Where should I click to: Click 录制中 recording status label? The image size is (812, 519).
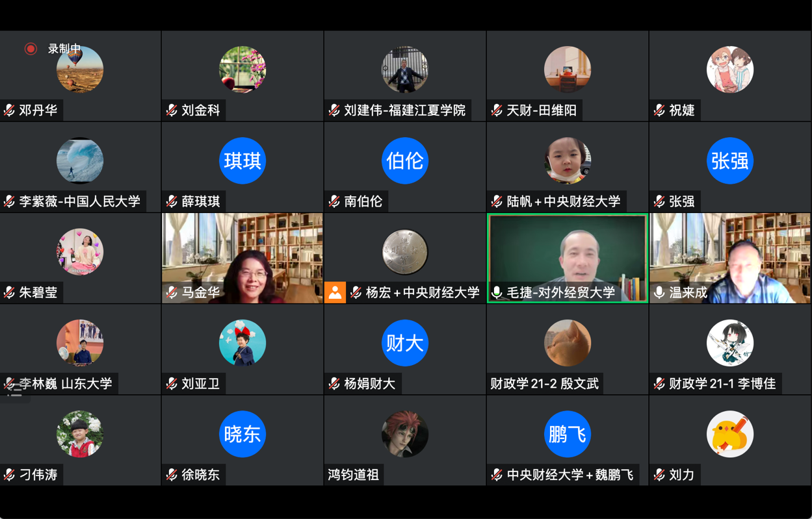pyautogui.click(x=64, y=49)
